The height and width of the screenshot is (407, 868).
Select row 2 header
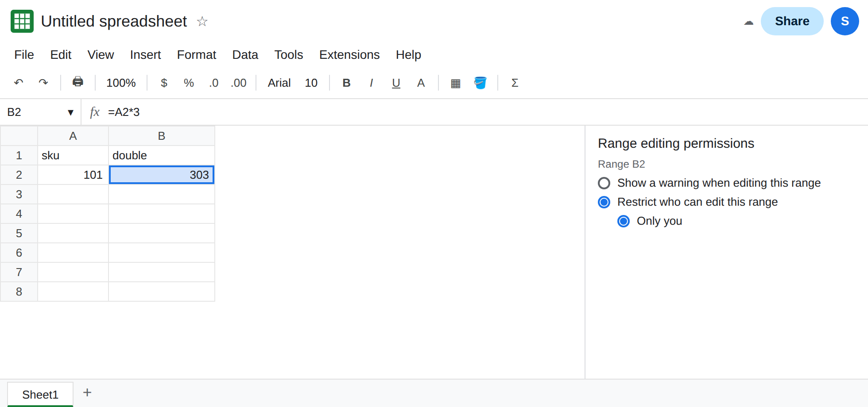coord(19,175)
